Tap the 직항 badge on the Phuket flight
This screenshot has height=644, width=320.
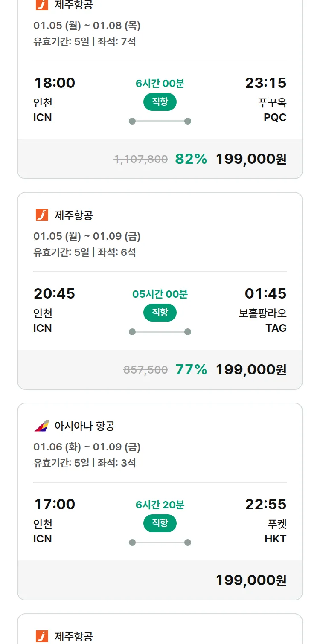(x=160, y=523)
